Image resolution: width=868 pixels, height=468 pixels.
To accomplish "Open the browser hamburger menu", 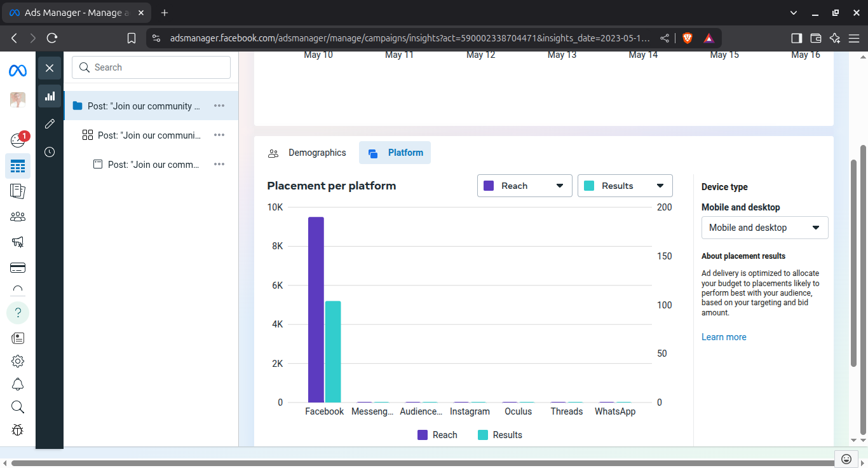I will click(854, 38).
